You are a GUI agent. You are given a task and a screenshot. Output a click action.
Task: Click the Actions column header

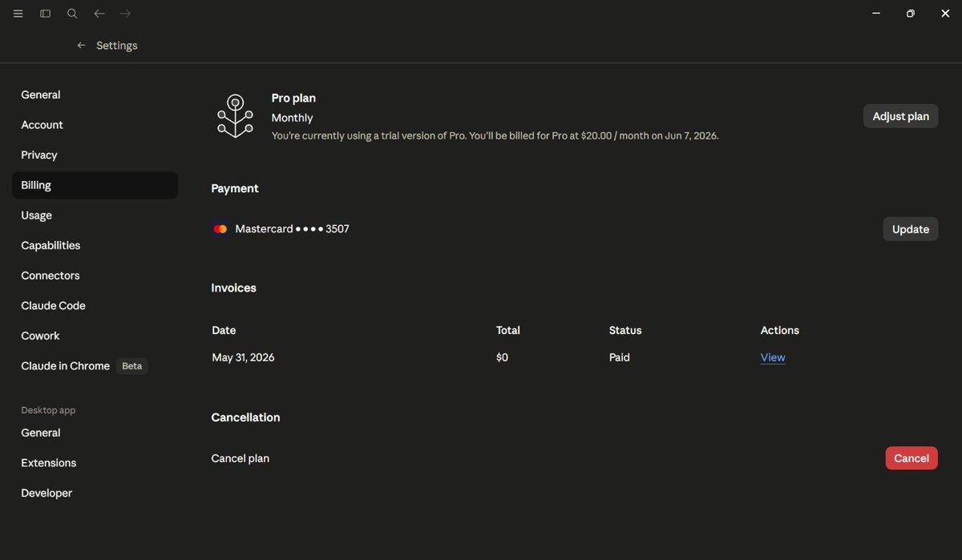779,330
